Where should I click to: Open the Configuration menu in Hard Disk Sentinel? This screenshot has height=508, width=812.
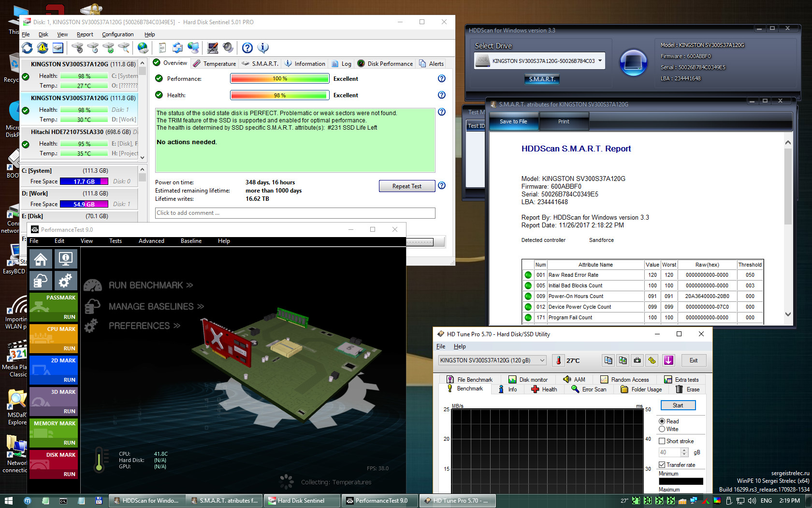pyautogui.click(x=117, y=34)
